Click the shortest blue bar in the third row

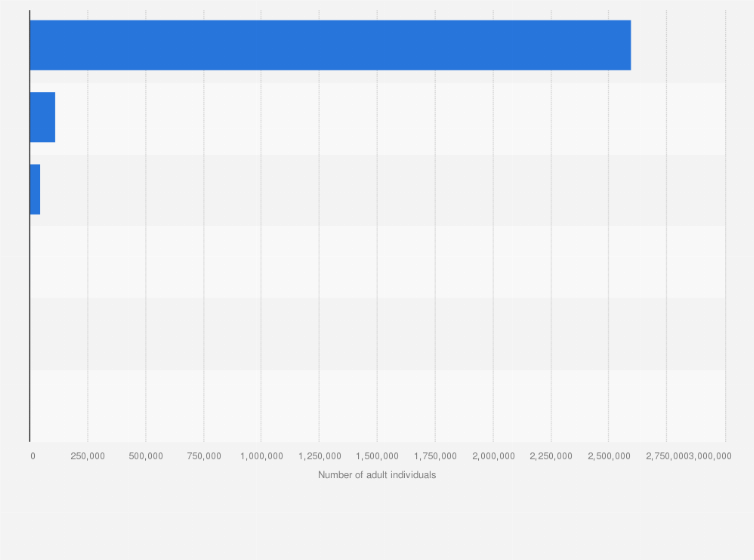35,189
